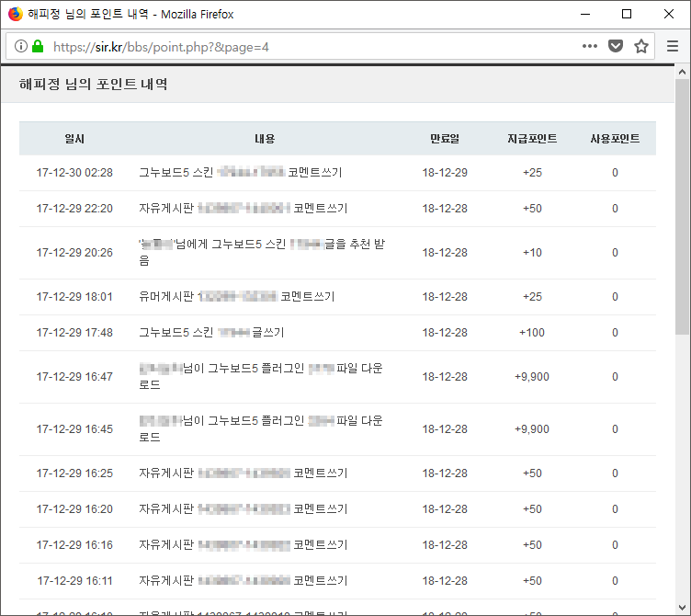Click the 지급포인트 column header
This screenshot has width=691, height=616.
pyautogui.click(x=532, y=139)
